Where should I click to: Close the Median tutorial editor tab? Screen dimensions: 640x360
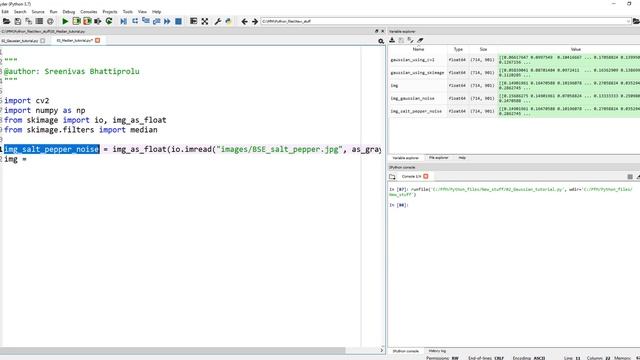(98, 40)
